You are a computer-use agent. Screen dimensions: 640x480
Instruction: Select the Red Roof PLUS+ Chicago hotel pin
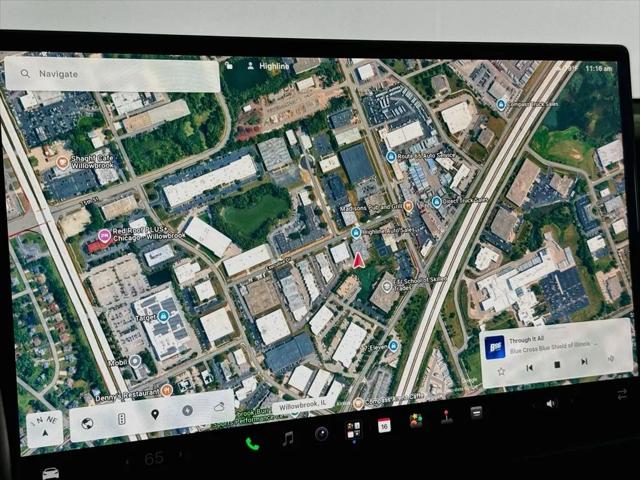104,236
